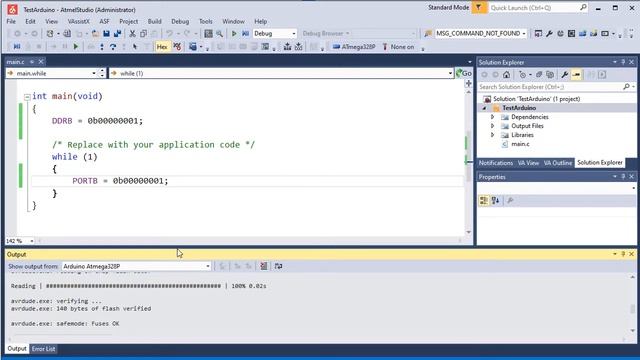Open the ASF menu

click(x=104, y=21)
